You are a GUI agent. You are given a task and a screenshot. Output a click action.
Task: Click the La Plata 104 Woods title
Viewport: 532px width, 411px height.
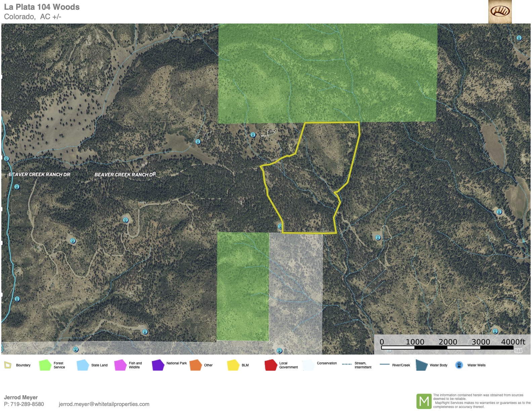(42, 7)
